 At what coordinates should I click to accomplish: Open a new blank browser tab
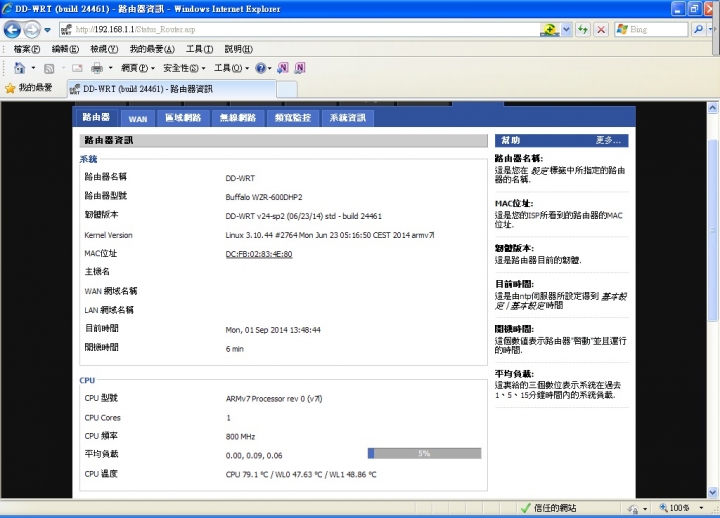coord(287,89)
